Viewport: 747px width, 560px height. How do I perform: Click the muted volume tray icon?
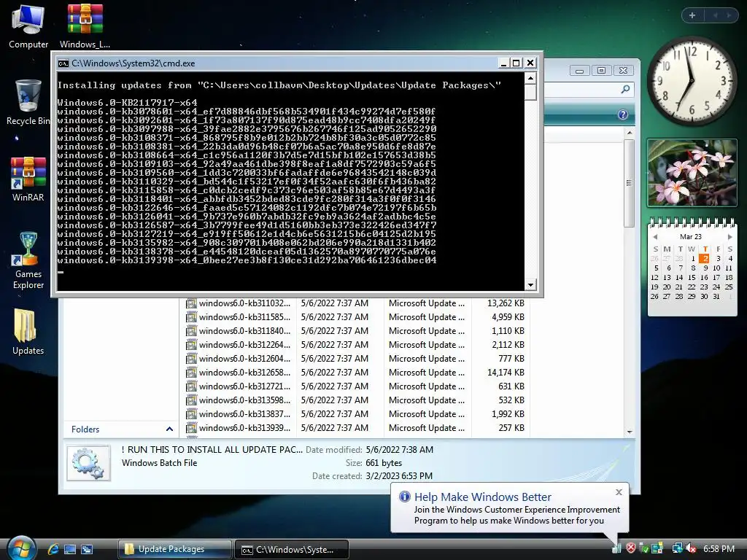coord(691,548)
